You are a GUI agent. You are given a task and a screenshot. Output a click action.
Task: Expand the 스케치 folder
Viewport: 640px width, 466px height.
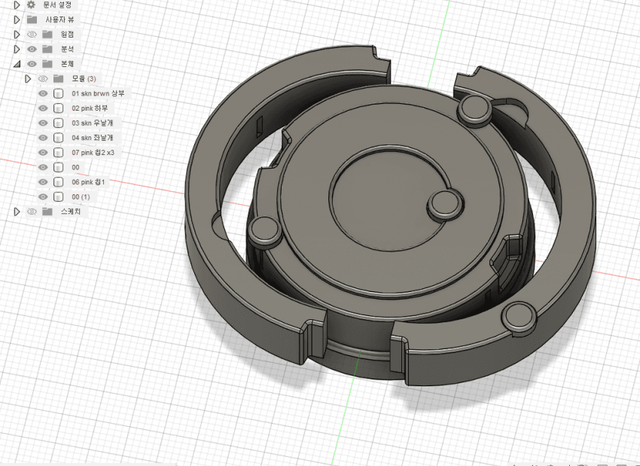(x=17, y=211)
